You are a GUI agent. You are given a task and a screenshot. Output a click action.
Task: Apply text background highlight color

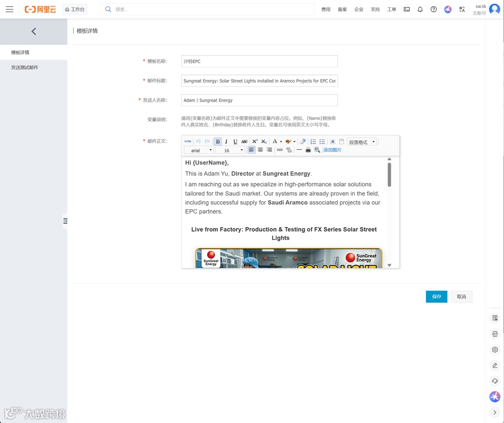click(288, 141)
